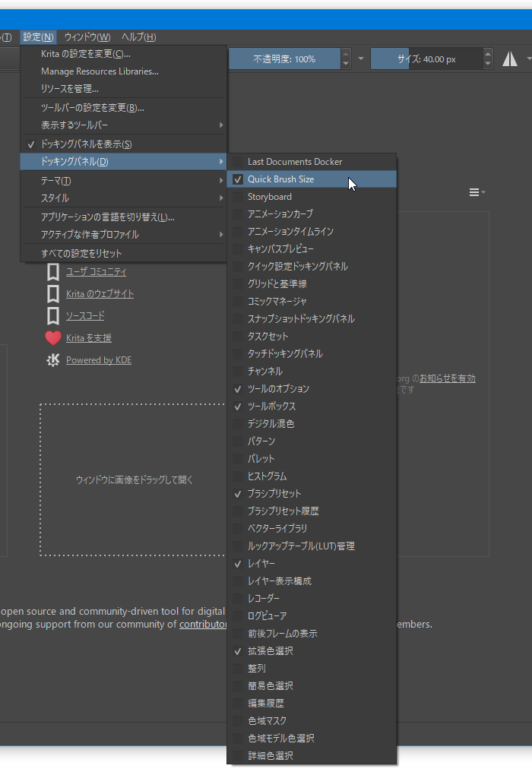Screen dimensions: 532x772
Task: Open the 設定(N) menu
Action: (x=38, y=37)
